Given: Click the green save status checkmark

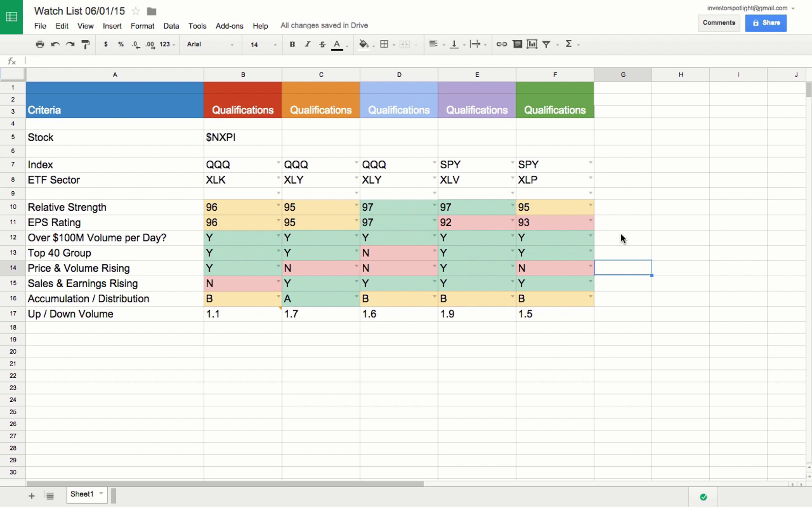Looking at the screenshot, I should [703, 497].
